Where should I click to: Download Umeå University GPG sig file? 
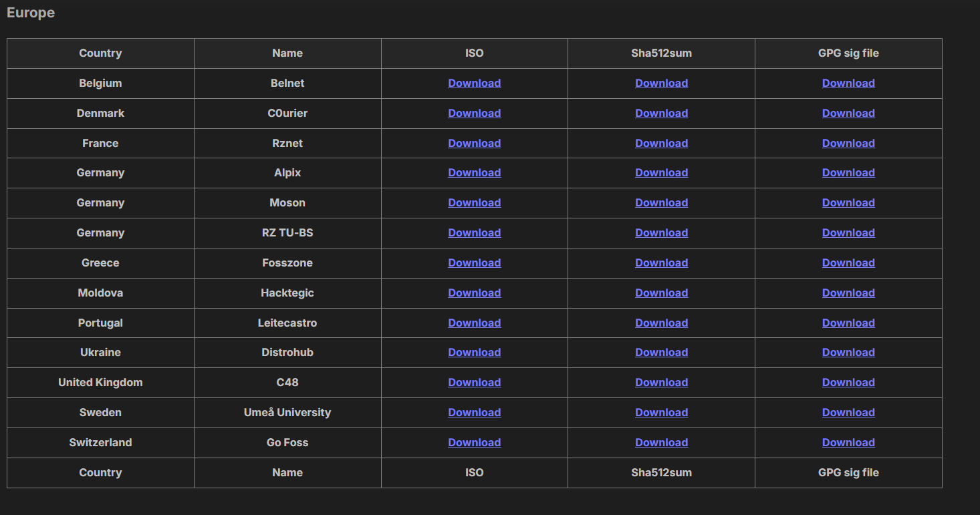(x=848, y=412)
